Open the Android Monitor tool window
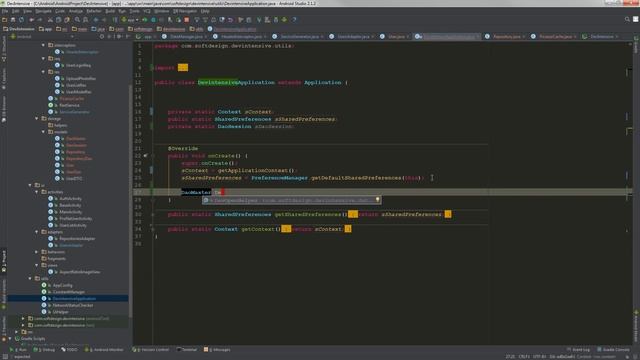640x360 pixels. (104, 350)
